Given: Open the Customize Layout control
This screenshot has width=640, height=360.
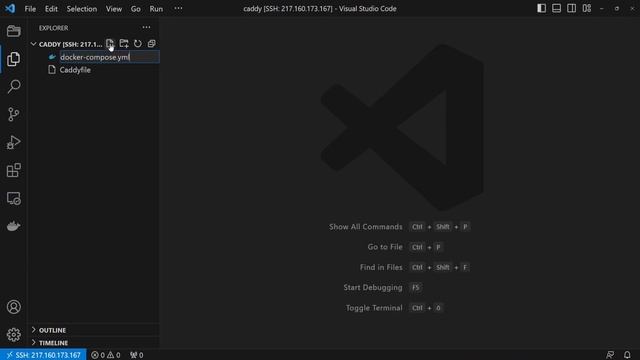Looking at the screenshot, I should pos(587,8).
